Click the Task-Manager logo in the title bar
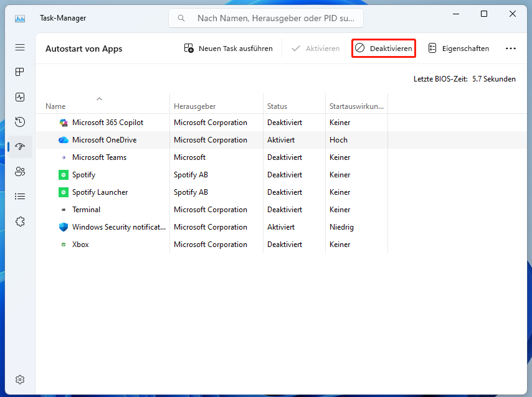The width and height of the screenshot is (532, 397). pos(20,18)
